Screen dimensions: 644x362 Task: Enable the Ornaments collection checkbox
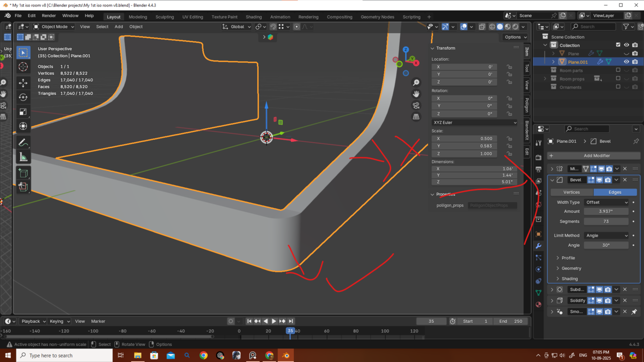pos(618,87)
